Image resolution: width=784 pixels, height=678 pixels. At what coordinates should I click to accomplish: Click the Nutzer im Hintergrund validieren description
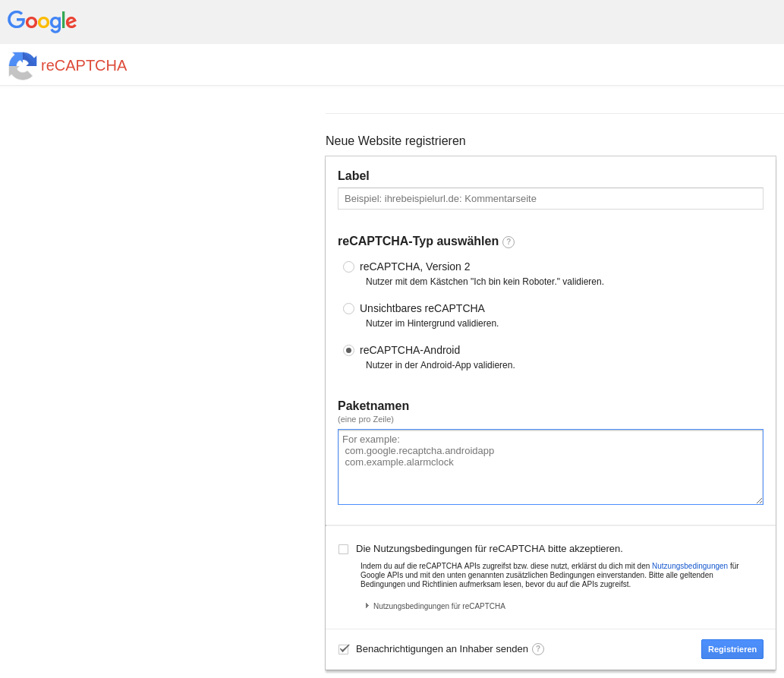point(432,323)
